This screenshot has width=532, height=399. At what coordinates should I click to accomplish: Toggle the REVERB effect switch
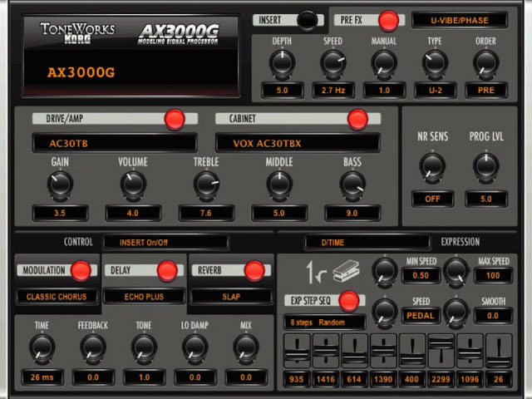coord(254,271)
